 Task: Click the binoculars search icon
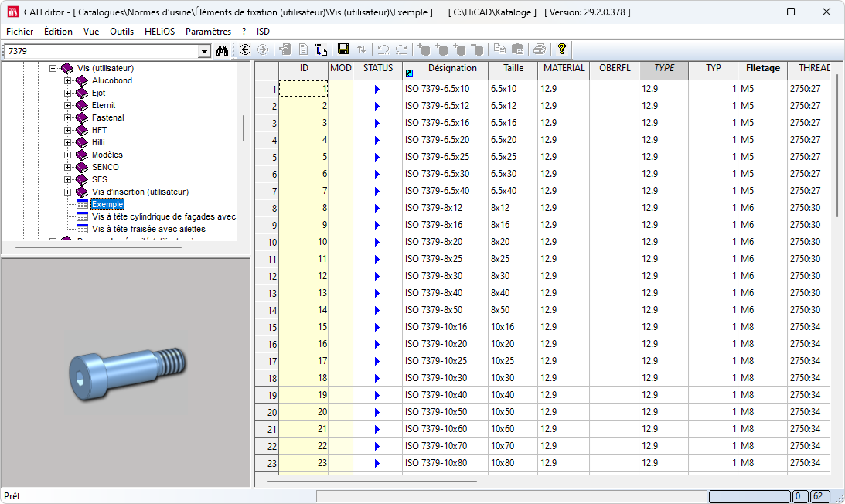(x=223, y=50)
